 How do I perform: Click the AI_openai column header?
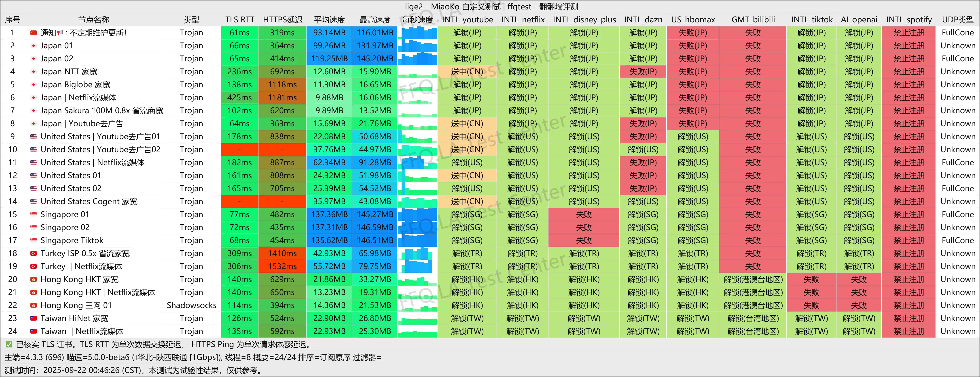pyautogui.click(x=859, y=20)
